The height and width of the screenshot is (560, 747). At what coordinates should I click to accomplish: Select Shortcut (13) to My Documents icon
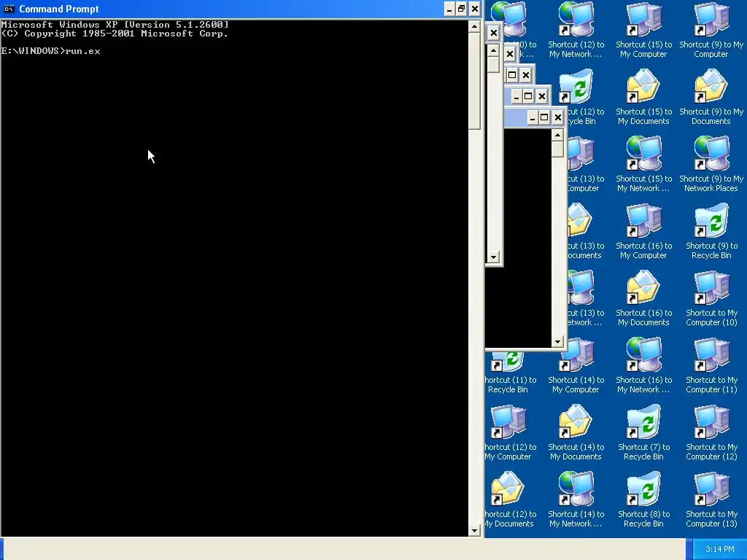click(586, 231)
